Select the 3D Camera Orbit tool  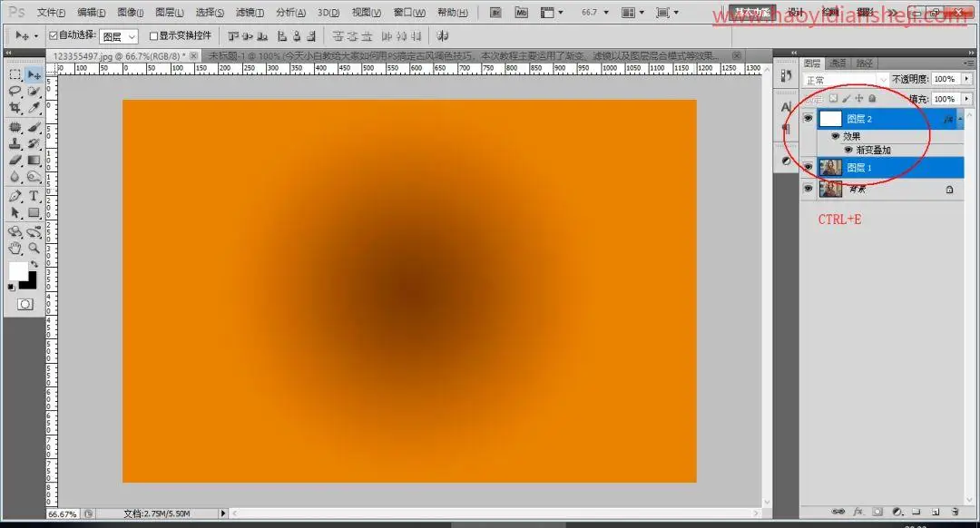34,232
